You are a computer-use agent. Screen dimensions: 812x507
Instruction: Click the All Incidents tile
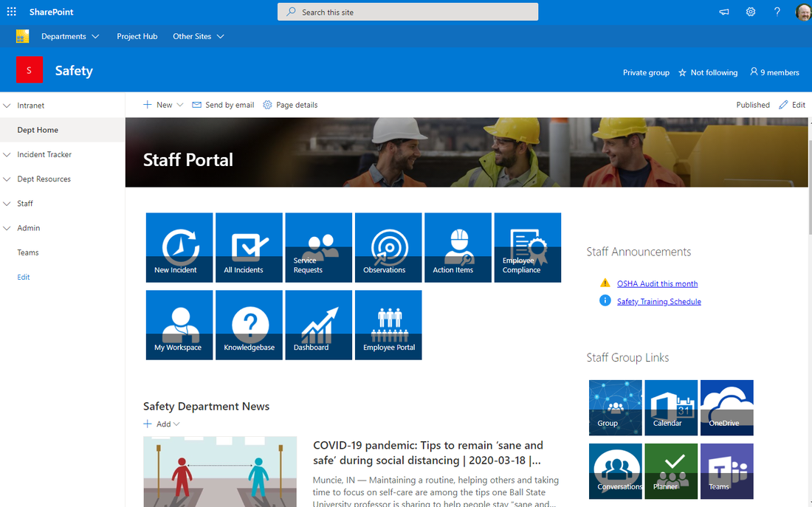point(249,247)
